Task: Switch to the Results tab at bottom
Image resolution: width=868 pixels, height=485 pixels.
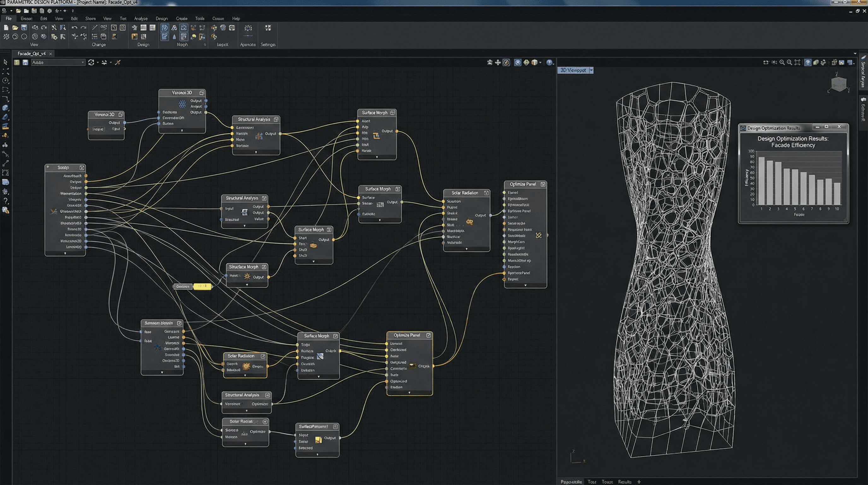Action: point(625,482)
